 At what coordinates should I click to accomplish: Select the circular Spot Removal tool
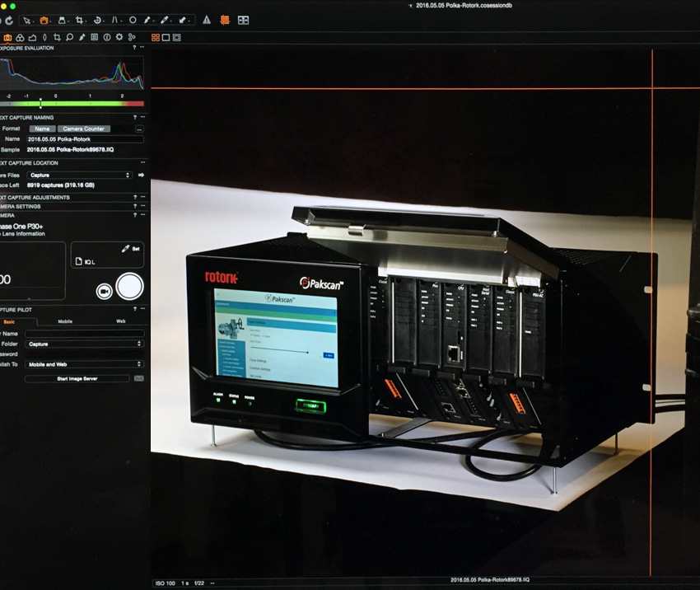(x=133, y=20)
